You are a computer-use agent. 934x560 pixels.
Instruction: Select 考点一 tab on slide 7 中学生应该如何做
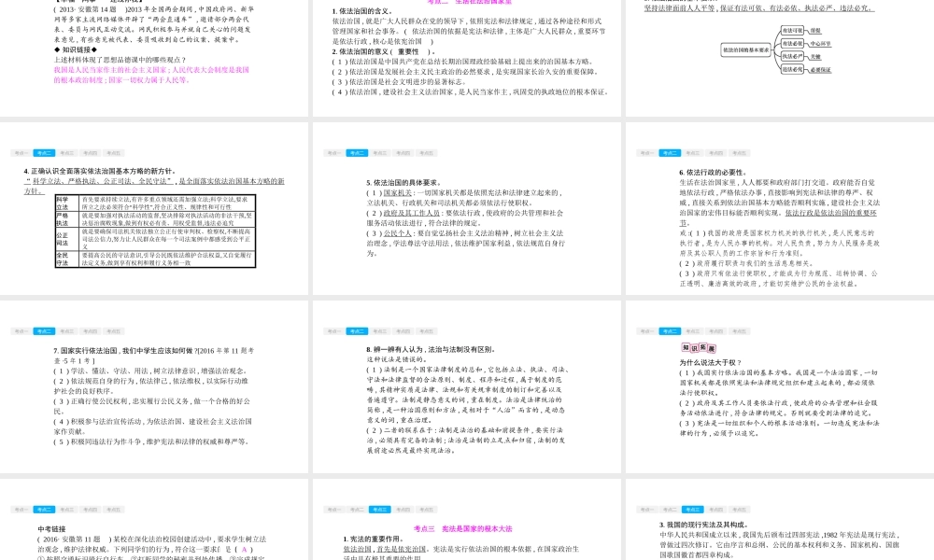click(x=21, y=331)
